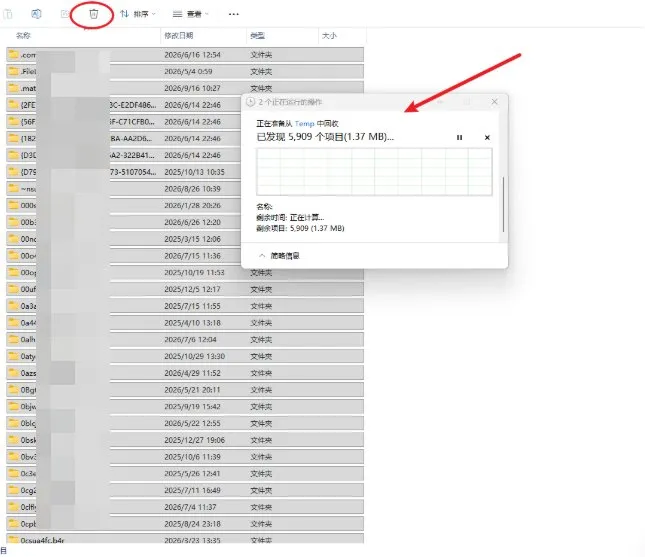Click the date 2026/7/6 12:04
This screenshot has width=645, height=557.
pos(190,339)
